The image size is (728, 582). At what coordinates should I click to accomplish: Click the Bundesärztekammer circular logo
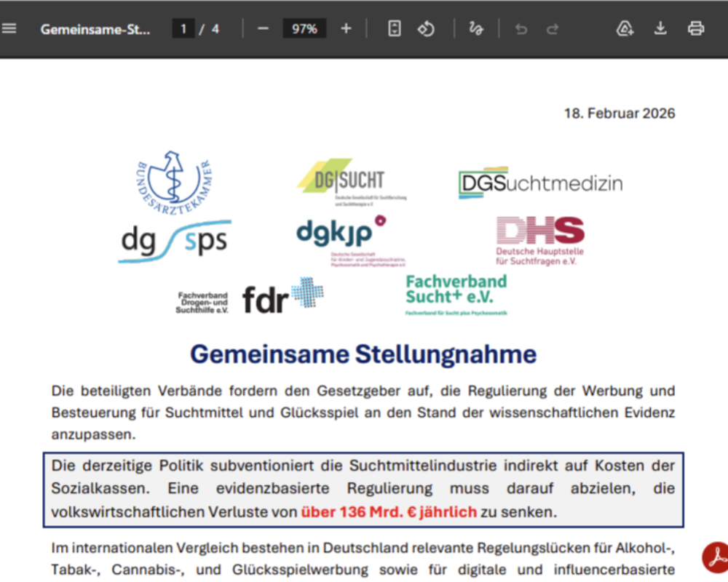[175, 182]
